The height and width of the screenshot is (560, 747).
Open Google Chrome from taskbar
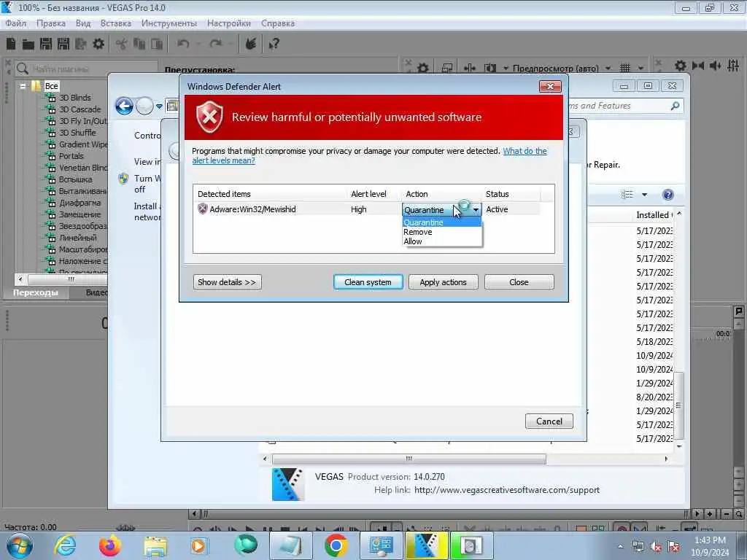coord(336,545)
